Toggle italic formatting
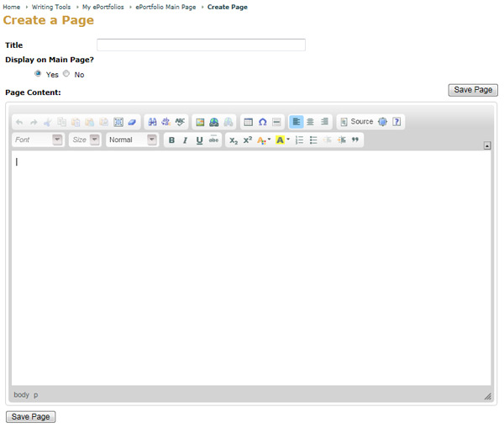 coord(186,140)
